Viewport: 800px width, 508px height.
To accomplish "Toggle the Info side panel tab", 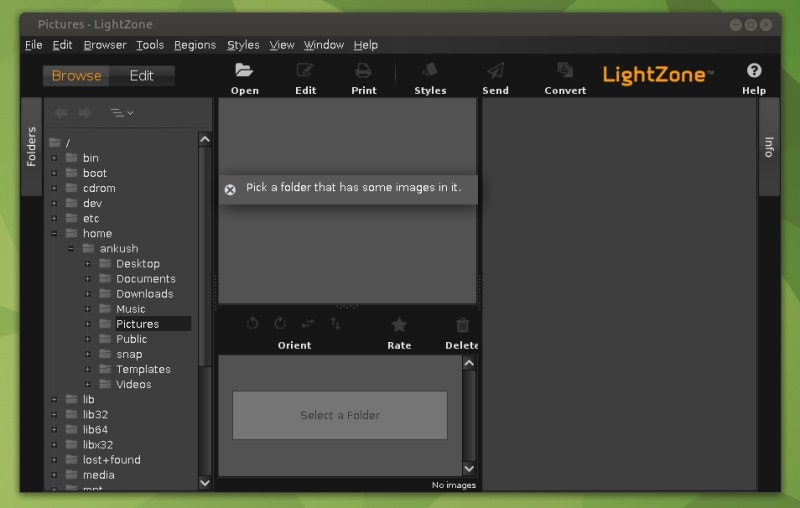I will point(769,147).
